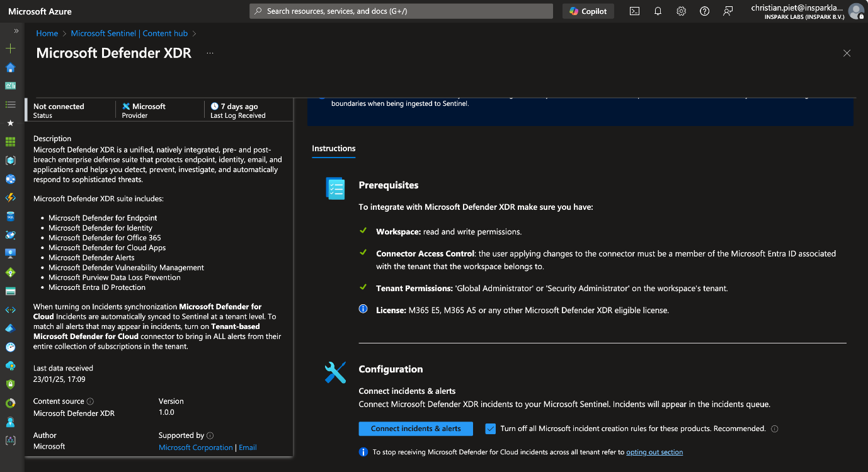Click the Version 1.0.0 value
868x472 pixels.
pos(166,412)
